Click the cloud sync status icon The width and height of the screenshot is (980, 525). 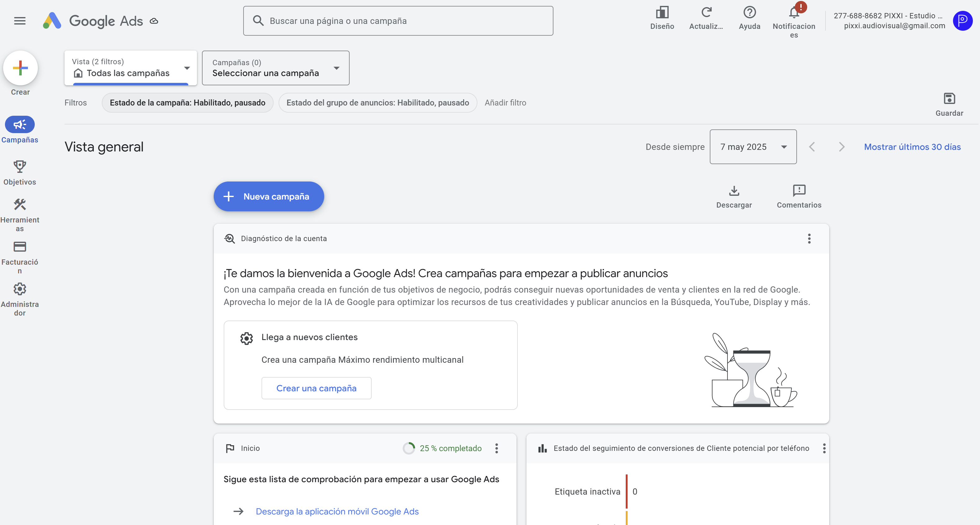pos(154,21)
